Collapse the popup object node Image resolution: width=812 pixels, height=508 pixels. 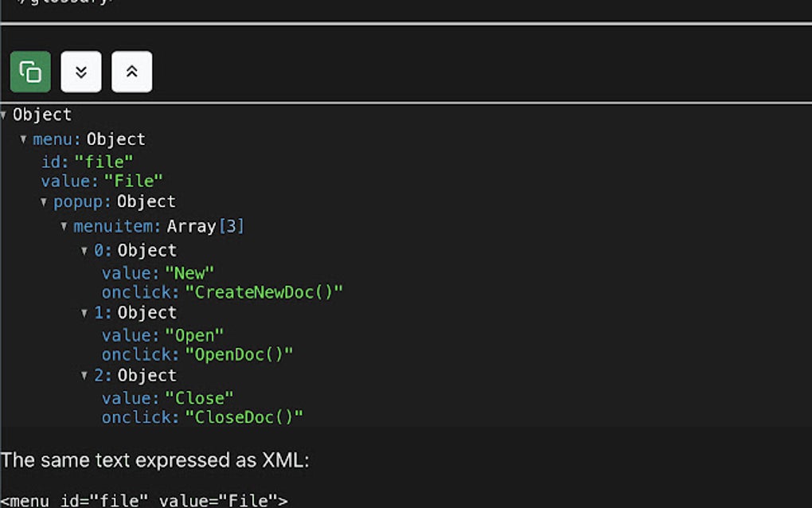pyautogui.click(x=45, y=202)
